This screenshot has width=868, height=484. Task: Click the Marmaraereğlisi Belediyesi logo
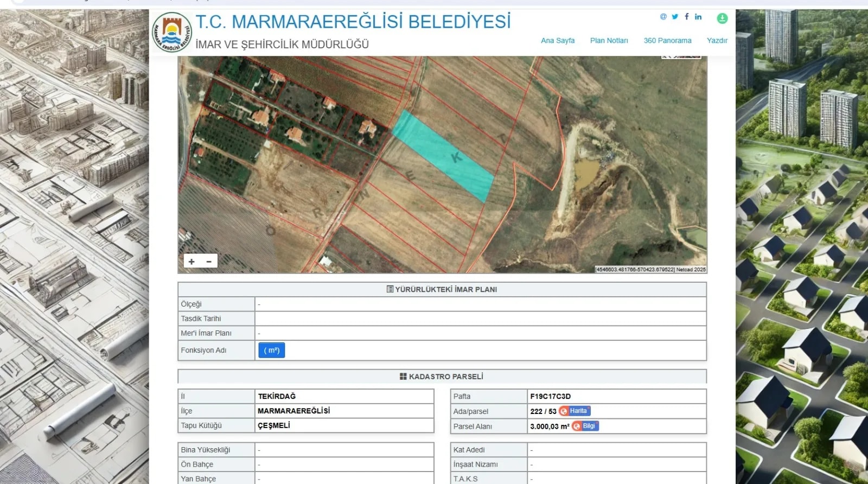[172, 32]
